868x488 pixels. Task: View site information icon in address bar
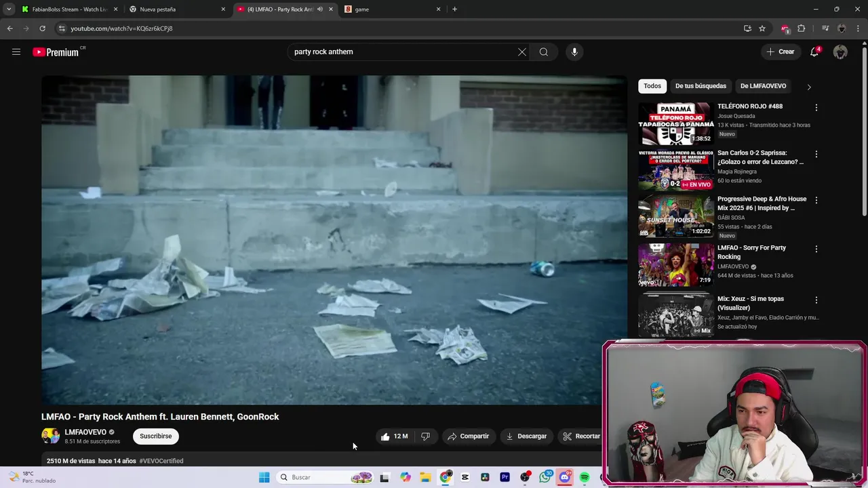coord(62,28)
